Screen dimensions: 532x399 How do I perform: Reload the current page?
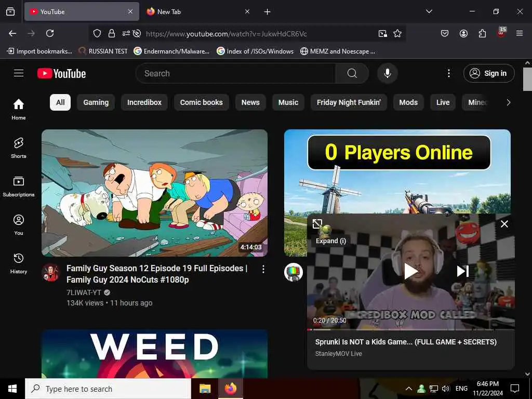click(50, 33)
